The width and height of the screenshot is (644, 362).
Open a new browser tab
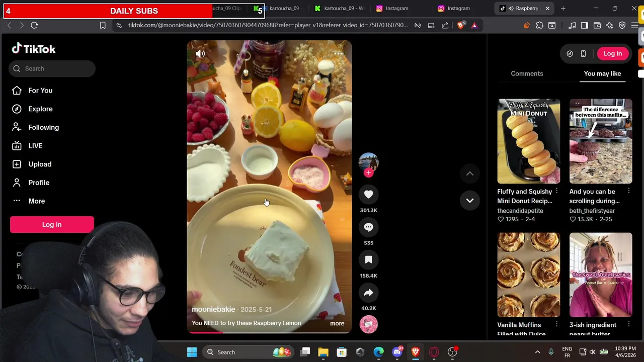click(x=563, y=8)
